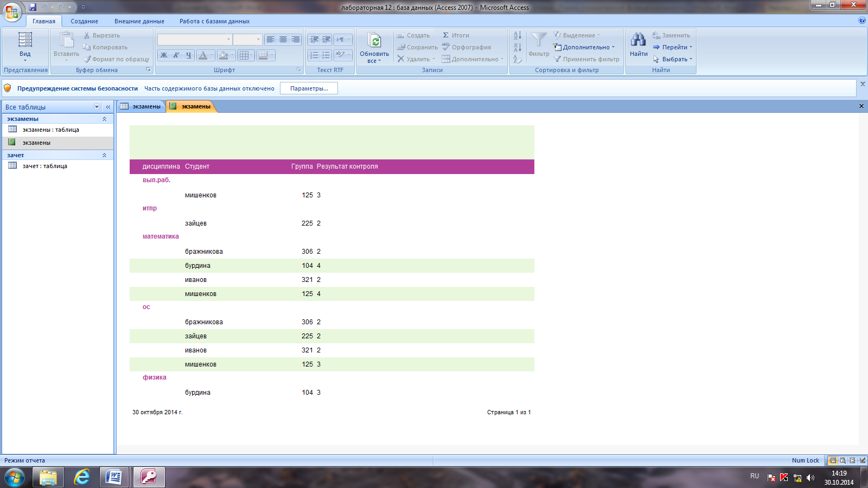Toggle Применить фильтр
Image resolution: width=868 pixels, height=488 pixels.
click(586, 59)
